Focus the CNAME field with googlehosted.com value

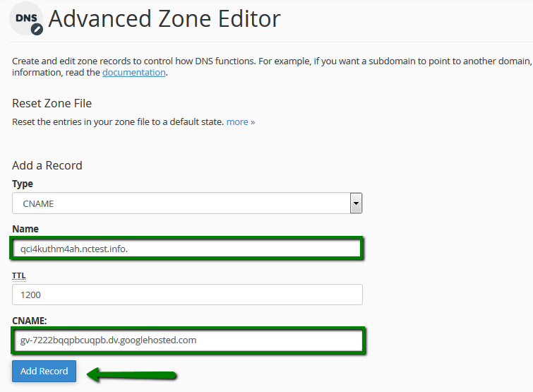(x=188, y=340)
